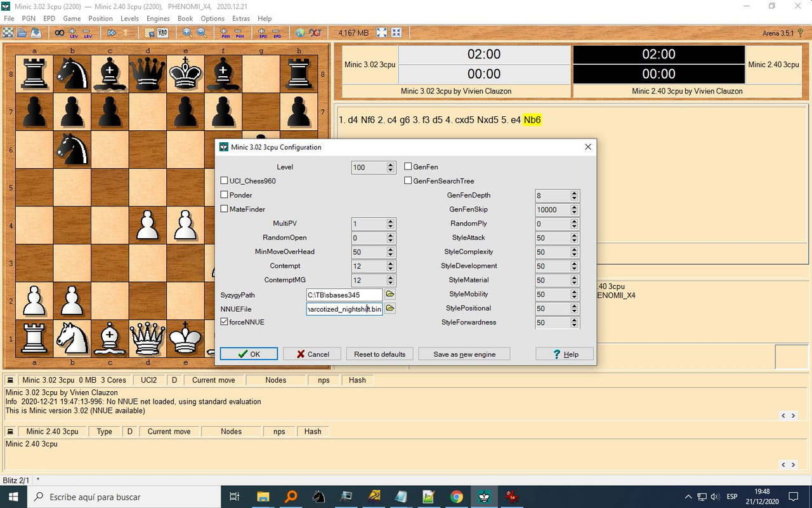Click the shrink arrows toolbar icon
The height and width of the screenshot is (508, 812).
(x=396, y=32)
